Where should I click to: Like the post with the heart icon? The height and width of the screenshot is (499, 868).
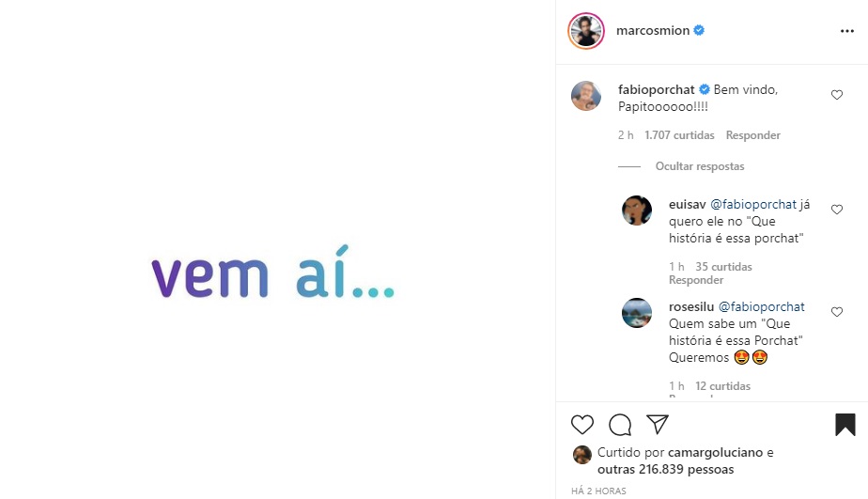(x=582, y=425)
